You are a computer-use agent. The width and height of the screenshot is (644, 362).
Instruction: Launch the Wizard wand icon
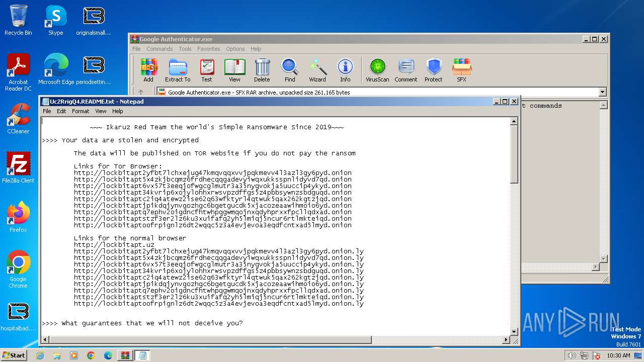coord(317,70)
